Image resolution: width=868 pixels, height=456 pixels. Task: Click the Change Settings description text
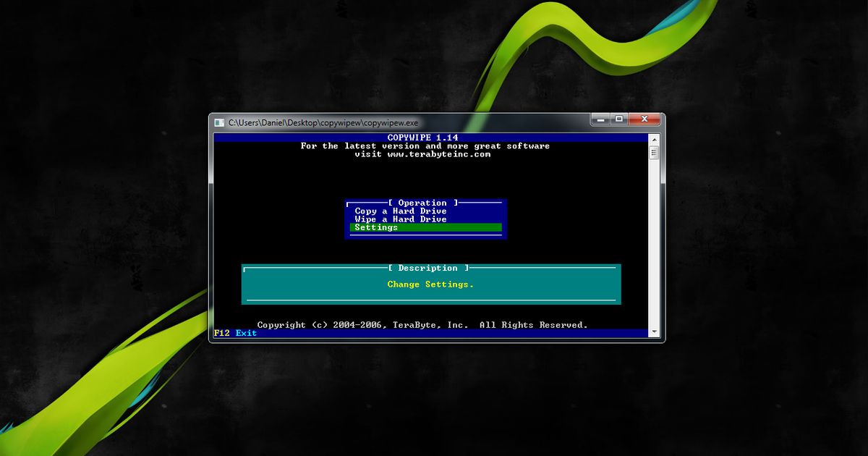pyautogui.click(x=431, y=284)
